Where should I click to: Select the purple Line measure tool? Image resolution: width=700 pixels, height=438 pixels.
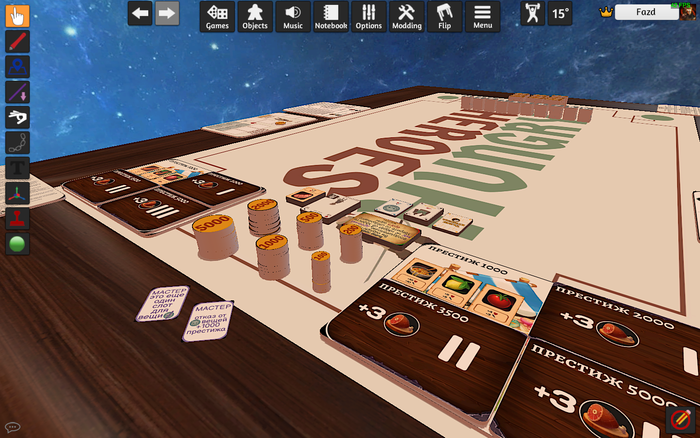click(17, 92)
